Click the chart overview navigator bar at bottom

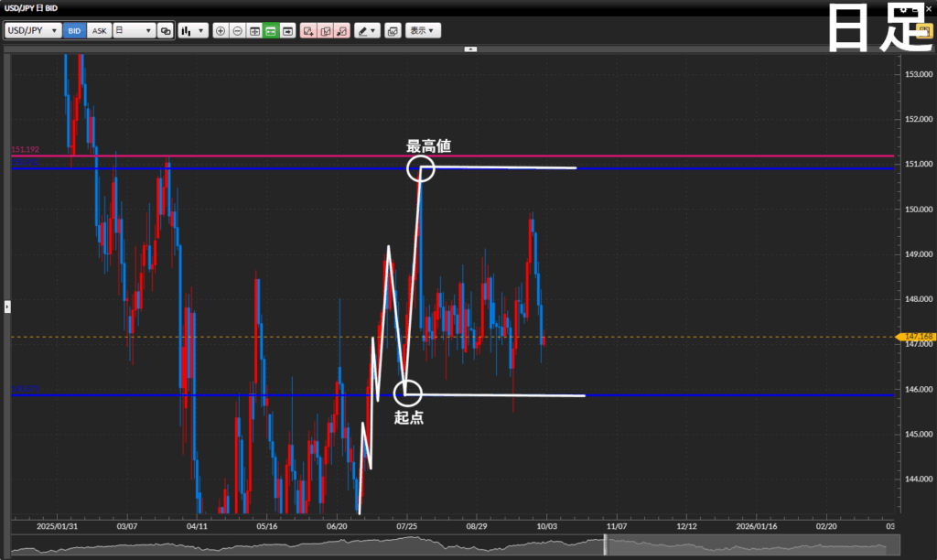pos(448,546)
